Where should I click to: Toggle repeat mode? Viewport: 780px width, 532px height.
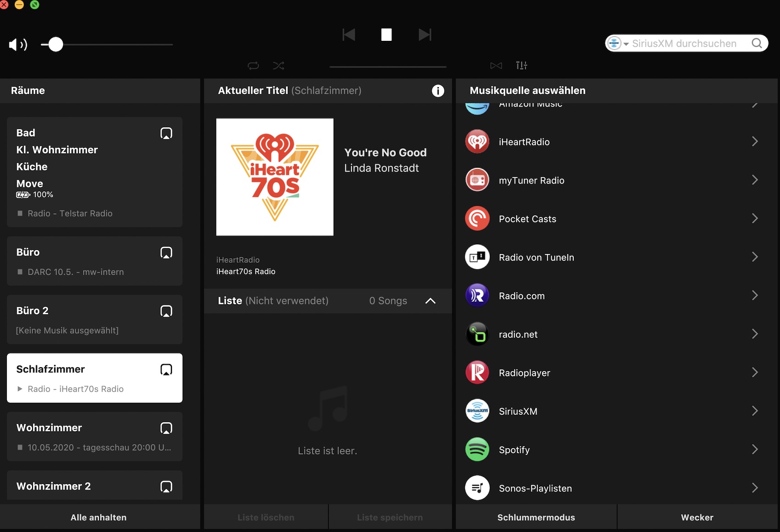(x=253, y=66)
